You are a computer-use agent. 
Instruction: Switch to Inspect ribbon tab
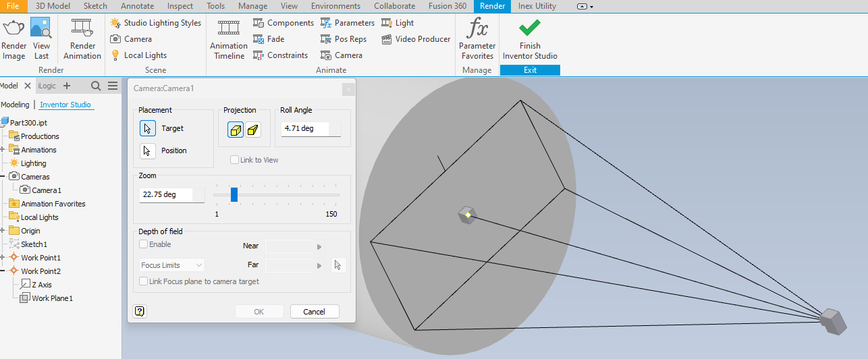pyautogui.click(x=180, y=6)
